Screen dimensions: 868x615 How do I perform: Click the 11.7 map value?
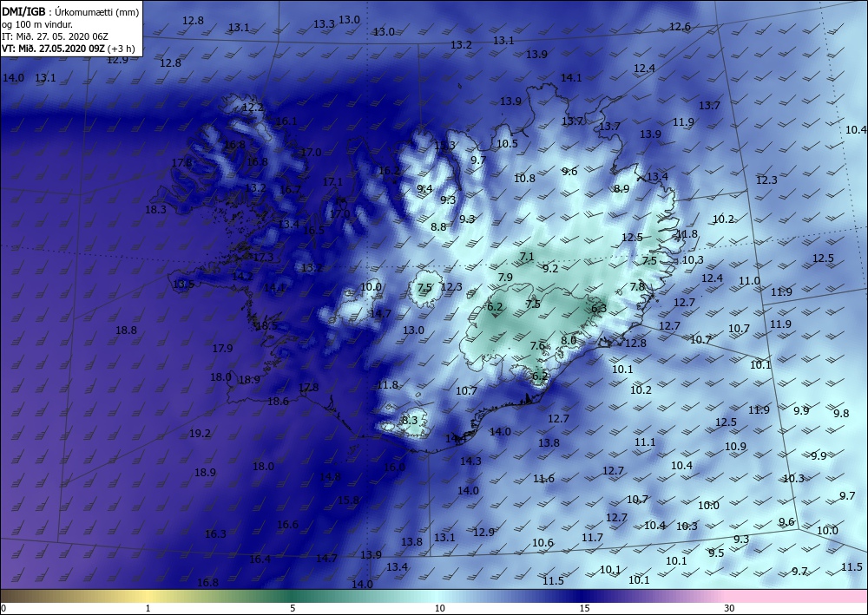[x=592, y=538]
